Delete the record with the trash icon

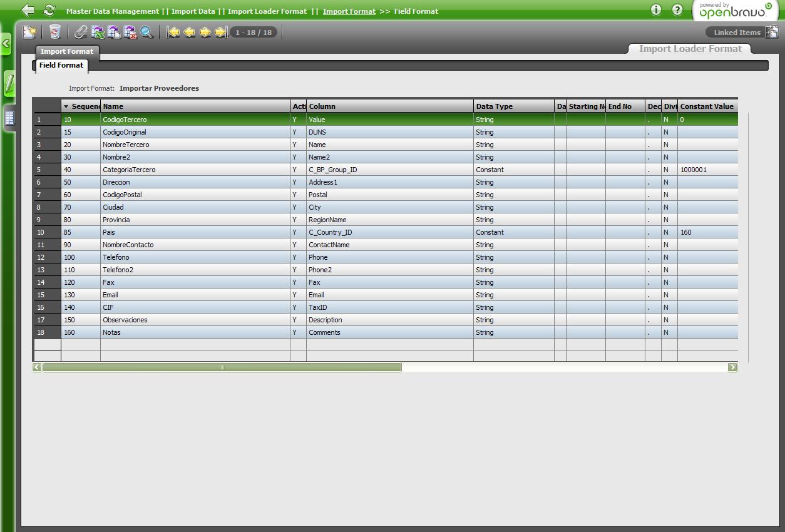click(55, 32)
